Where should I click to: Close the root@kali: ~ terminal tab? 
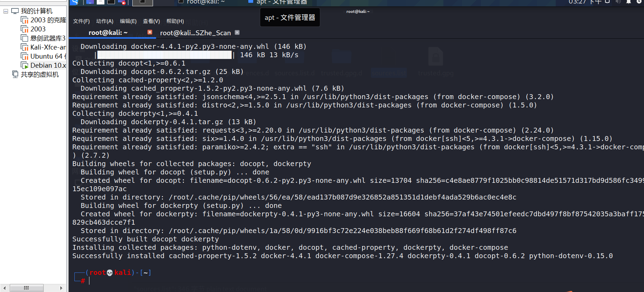[150, 32]
